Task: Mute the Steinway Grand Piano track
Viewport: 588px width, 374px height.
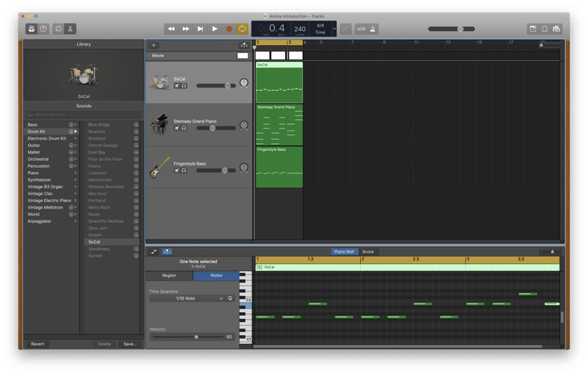Action: pos(177,128)
